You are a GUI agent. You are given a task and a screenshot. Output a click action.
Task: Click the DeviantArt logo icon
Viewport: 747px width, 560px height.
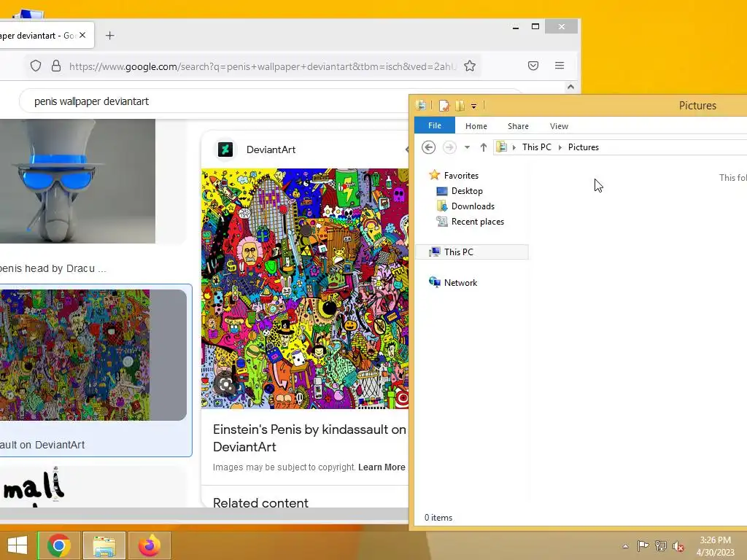click(225, 149)
